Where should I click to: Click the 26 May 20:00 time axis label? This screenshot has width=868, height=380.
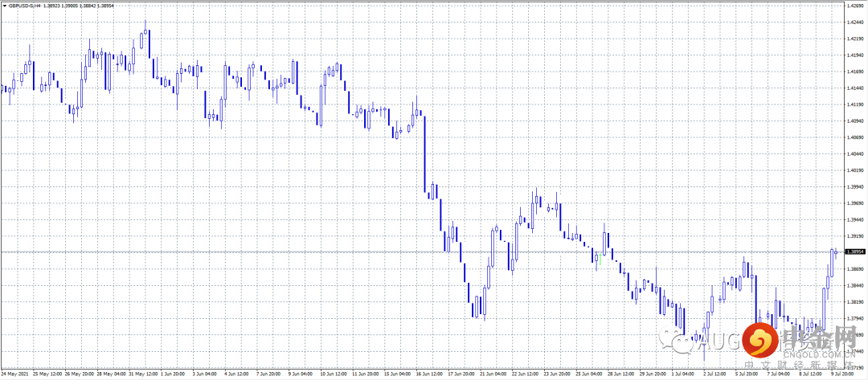[x=80, y=374]
